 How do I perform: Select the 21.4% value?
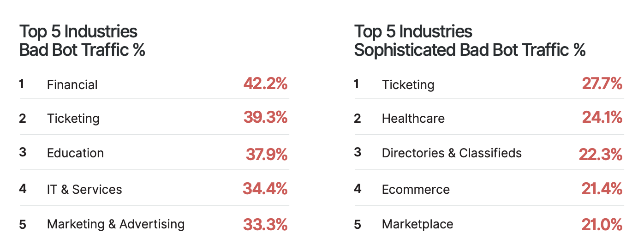pyautogui.click(x=602, y=189)
